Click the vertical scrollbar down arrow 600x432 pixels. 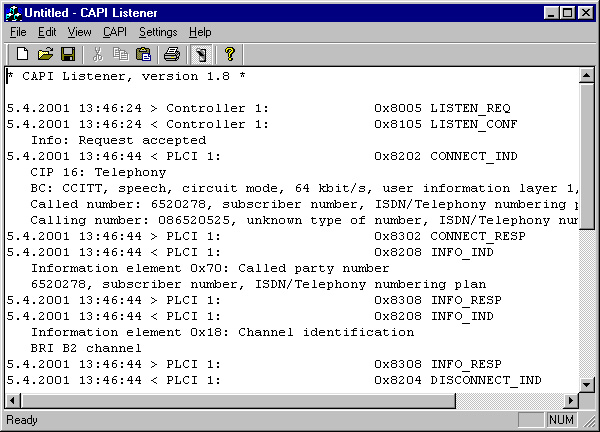pyautogui.click(x=587, y=385)
